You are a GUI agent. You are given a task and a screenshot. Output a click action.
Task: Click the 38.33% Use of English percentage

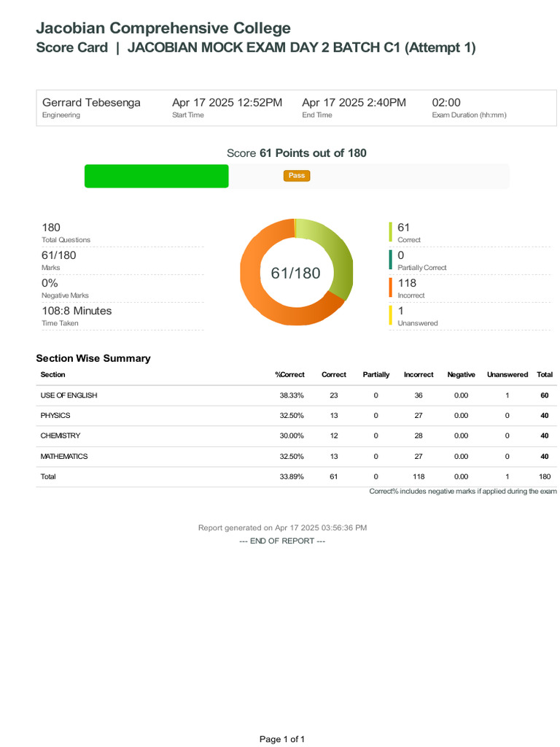[292, 395]
